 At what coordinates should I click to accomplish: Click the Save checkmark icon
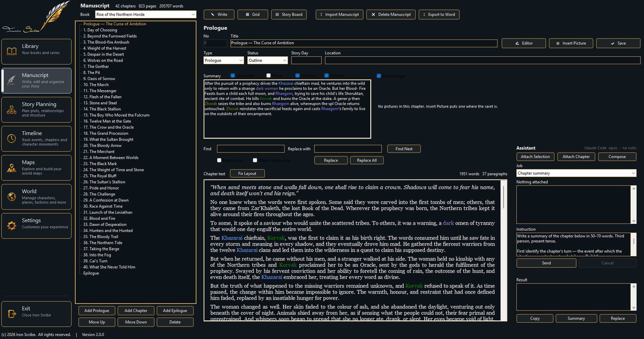pos(613,43)
